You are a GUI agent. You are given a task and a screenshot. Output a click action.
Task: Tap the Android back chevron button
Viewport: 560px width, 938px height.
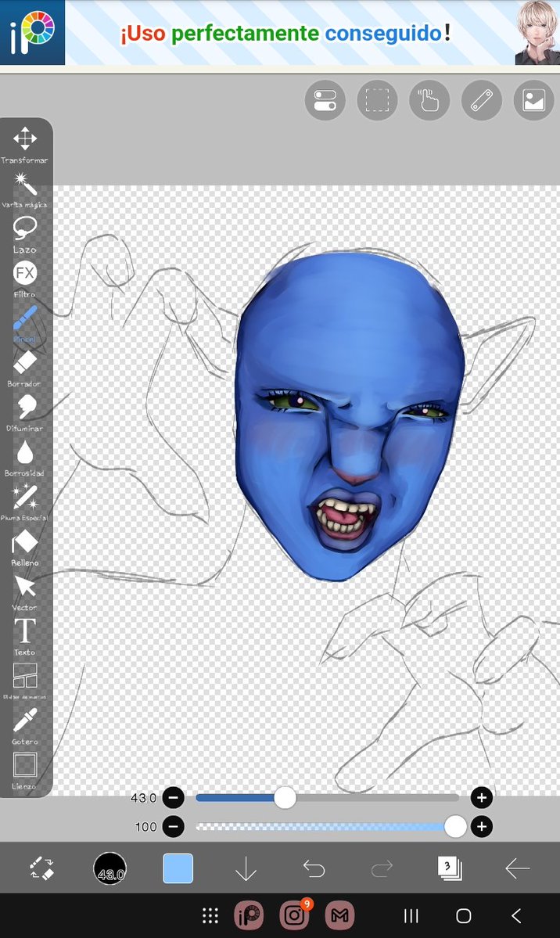point(516,915)
